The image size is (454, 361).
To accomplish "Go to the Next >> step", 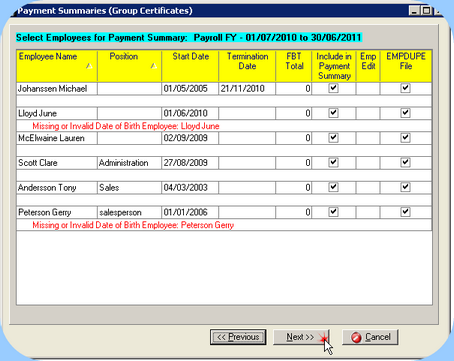I will point(301,337).
